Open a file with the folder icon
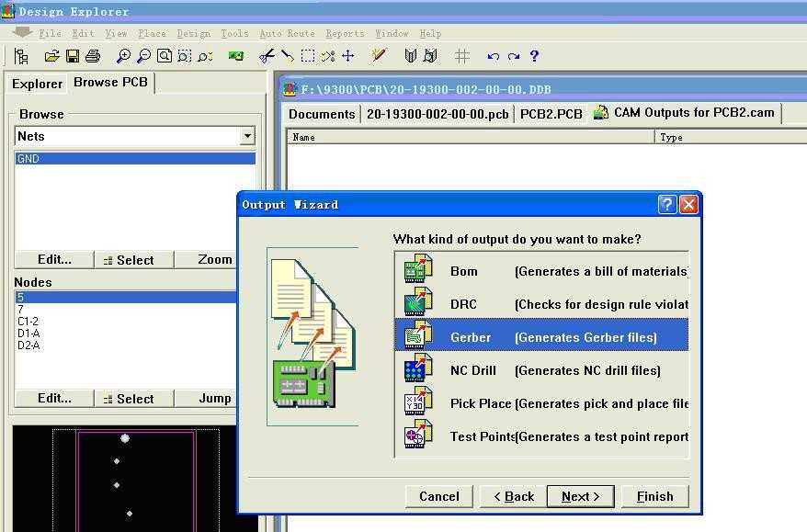807x532 pixels. point(51,56)
